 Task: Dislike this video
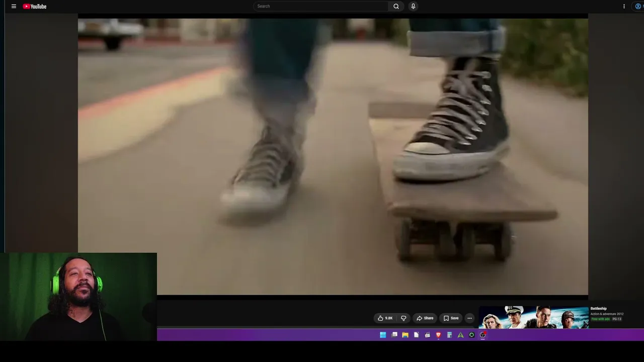(x=403, y=318)
